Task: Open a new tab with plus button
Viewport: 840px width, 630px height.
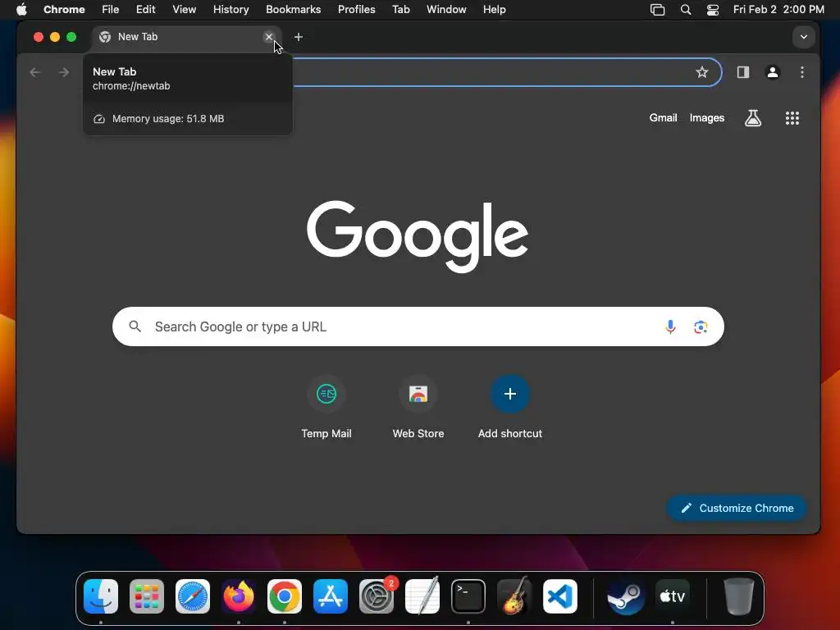Action: tap(299, 37)
